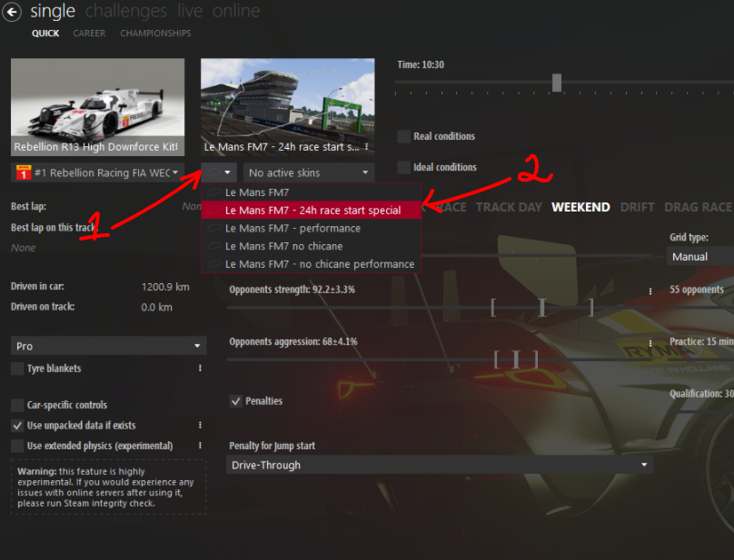The height and width of the screenshot is (560, 734).
Task: Click the Rebellion R13 car thumbnail
Action: point(97,107)
